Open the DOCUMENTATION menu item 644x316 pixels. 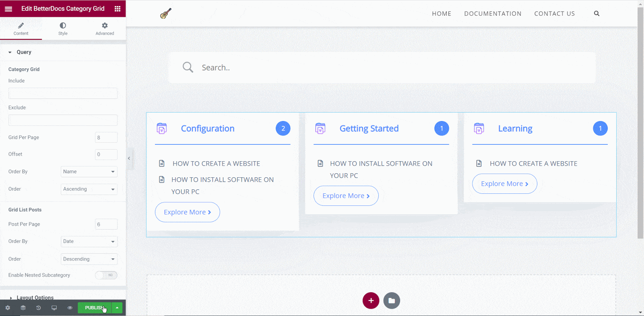[493, 14]
